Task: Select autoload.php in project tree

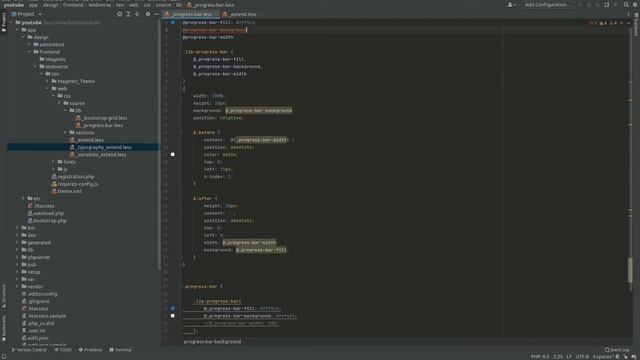Action: 46,213
